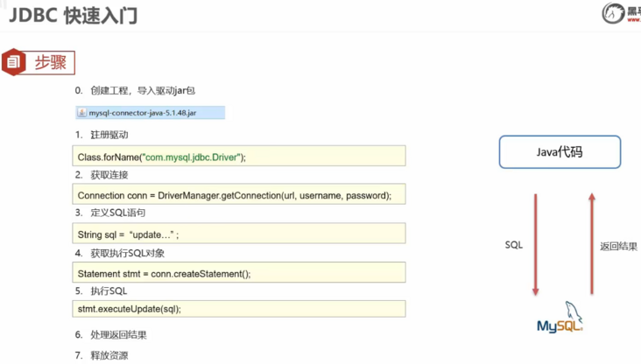Image resolution: width=641 pixels, height=364 pixels.
Task: Click the jar file icon
Action: click(x=81, y=113)
